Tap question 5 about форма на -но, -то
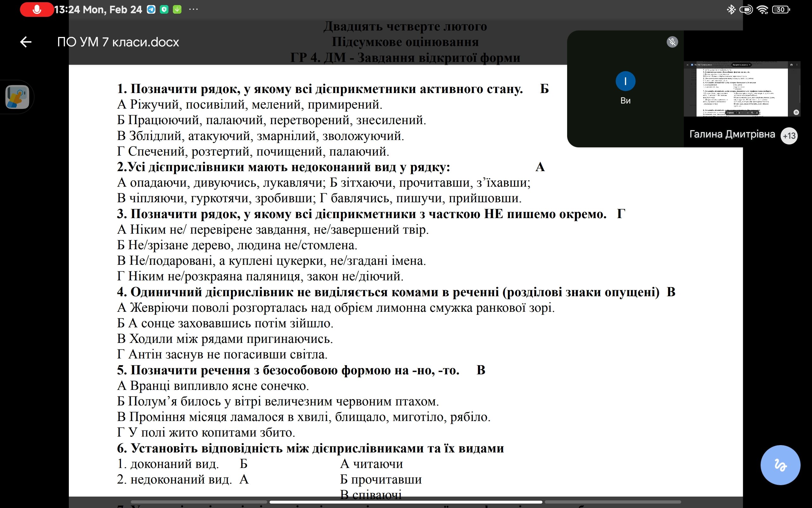 click(x=288, y=370)
